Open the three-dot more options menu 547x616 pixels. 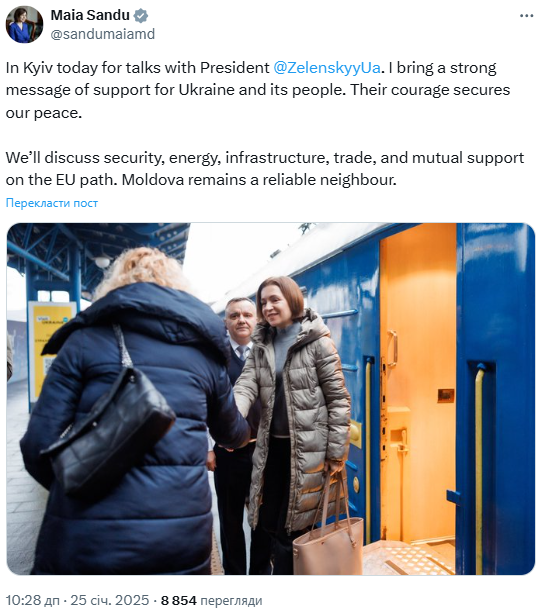point(526,16)
